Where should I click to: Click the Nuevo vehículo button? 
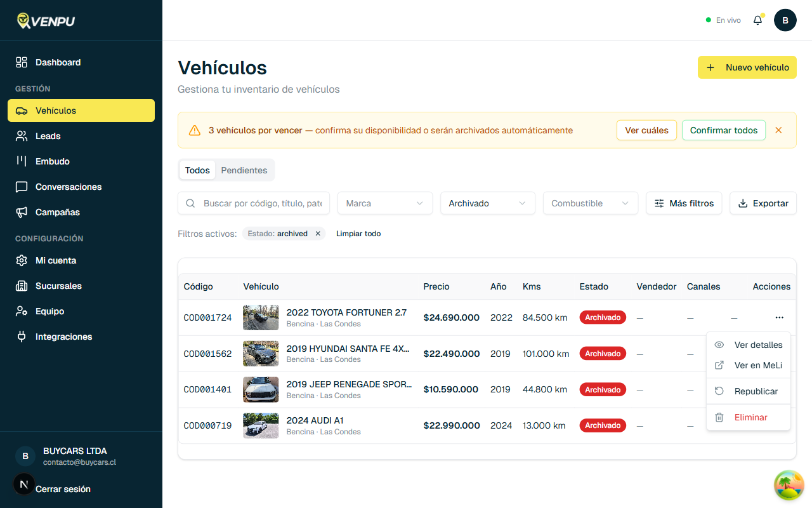pyautogui.click(x=747, y=67)
